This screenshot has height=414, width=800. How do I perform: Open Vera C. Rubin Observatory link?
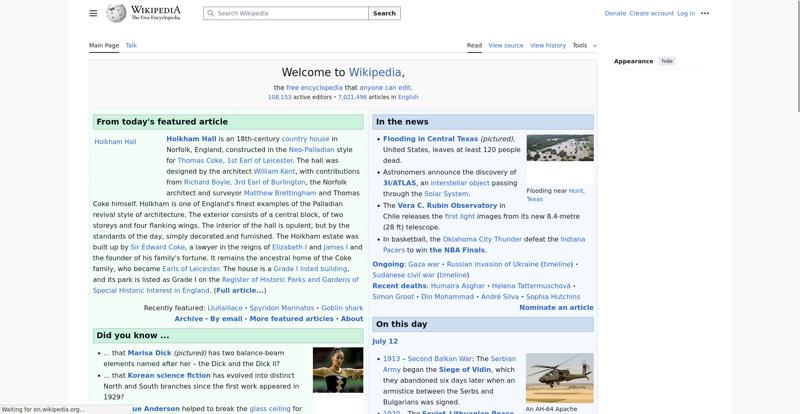tap(447, 205)
